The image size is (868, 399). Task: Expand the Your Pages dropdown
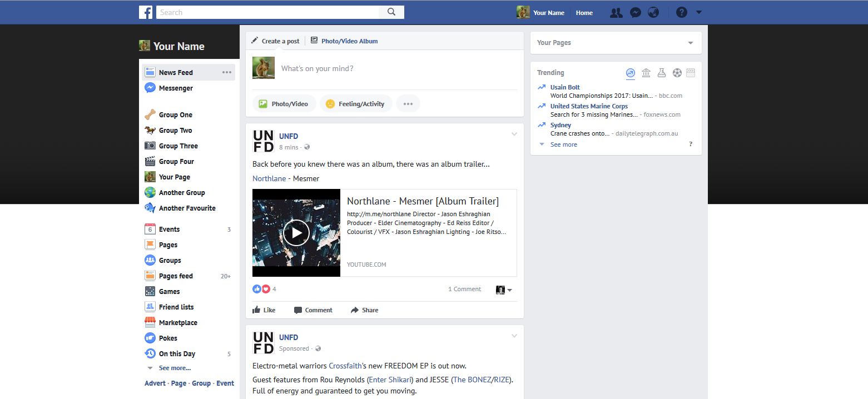691,43
